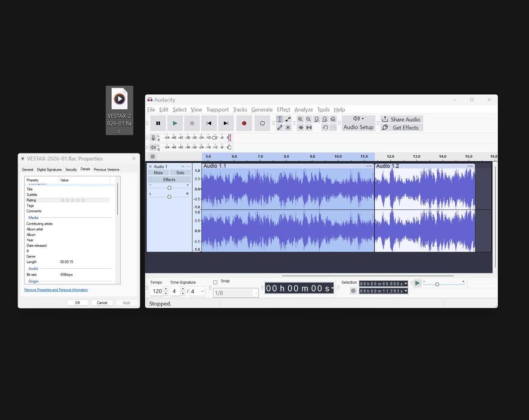Open the Generate menu
The image size is (529, 420).
[262, 110]
